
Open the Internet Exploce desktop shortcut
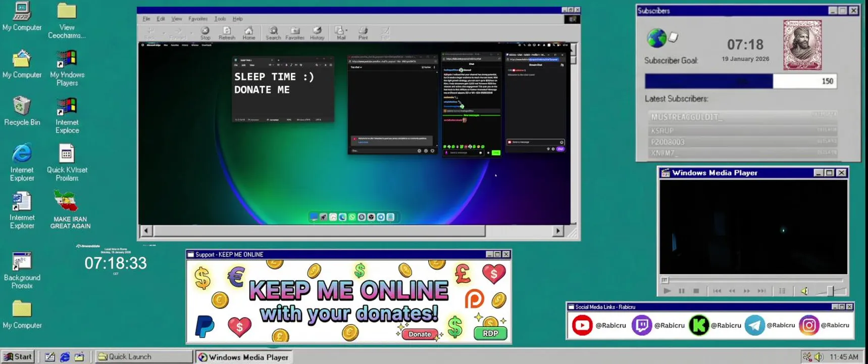pos(67,116)
